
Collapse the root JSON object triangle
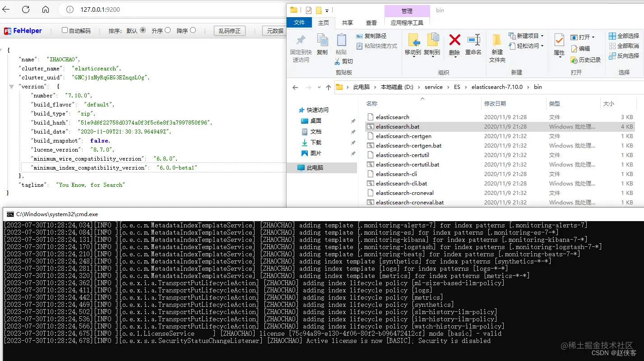1,51
